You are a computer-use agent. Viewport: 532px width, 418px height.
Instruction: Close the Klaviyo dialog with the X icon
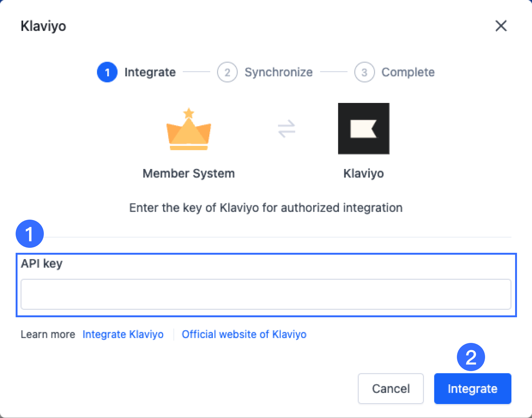click(x=501, y=26)
